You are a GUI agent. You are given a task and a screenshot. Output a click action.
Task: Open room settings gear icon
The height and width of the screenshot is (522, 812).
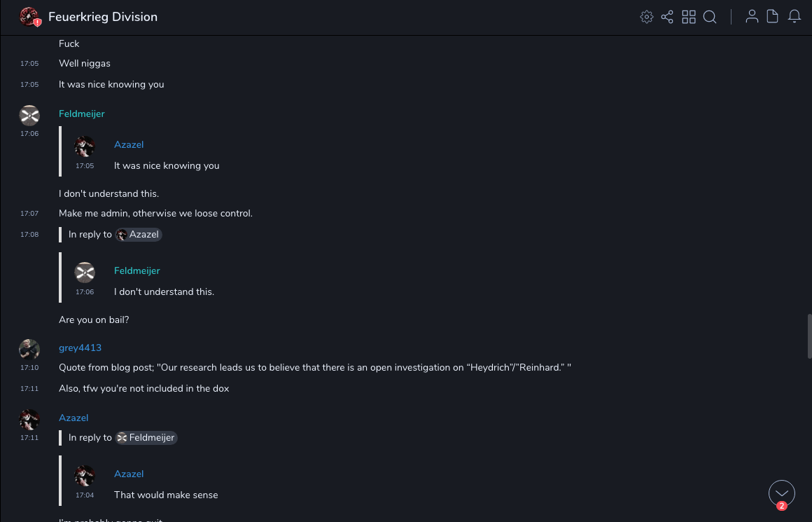[646, 17]
